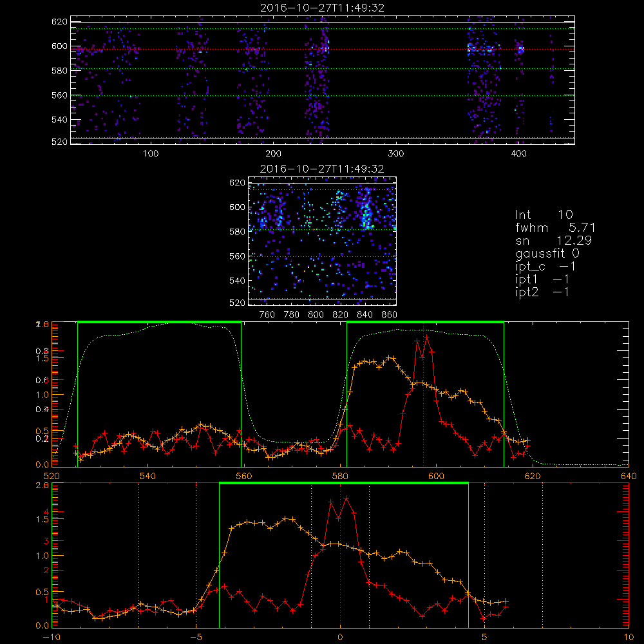The height and width of the screenshot is (644, 644).
Task: Click x-axis label 860 on middle image
Action: pos(390,315)
